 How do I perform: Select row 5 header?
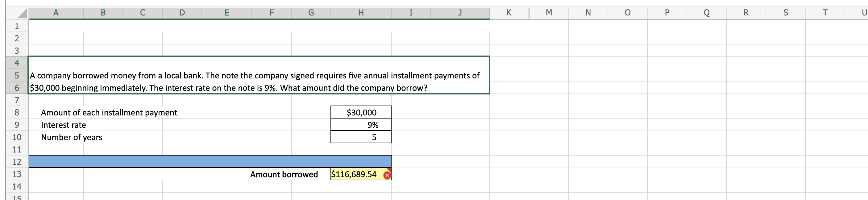(17, 75)
